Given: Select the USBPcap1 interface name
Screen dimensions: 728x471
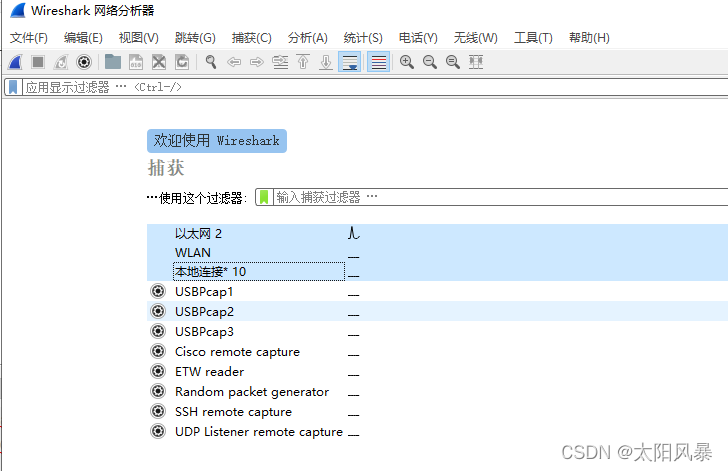Looking at the screenshot, I should tap(204, 292).
